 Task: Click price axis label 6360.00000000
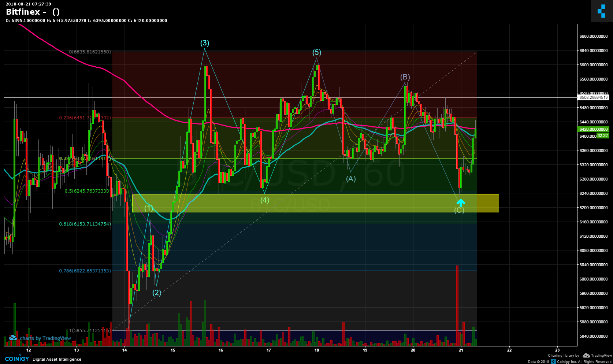coord(593,151)
